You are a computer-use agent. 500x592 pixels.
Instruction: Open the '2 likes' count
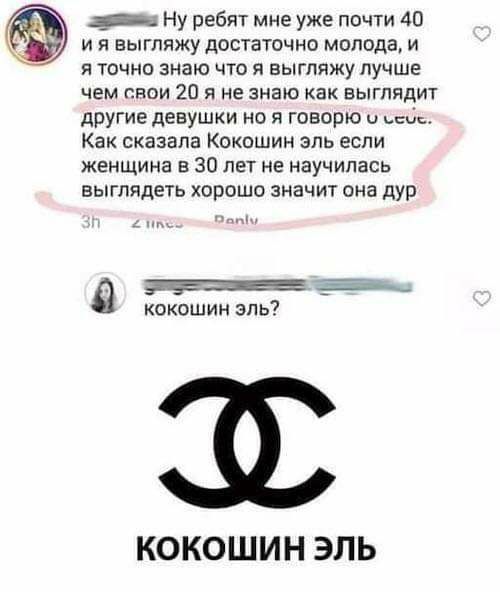[x=158, y=223]
